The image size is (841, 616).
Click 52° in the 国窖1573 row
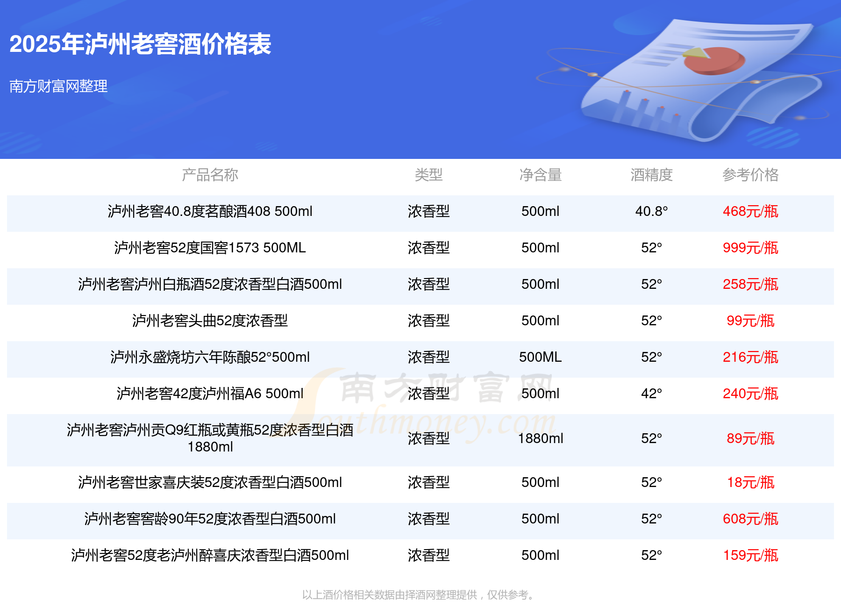651,248
